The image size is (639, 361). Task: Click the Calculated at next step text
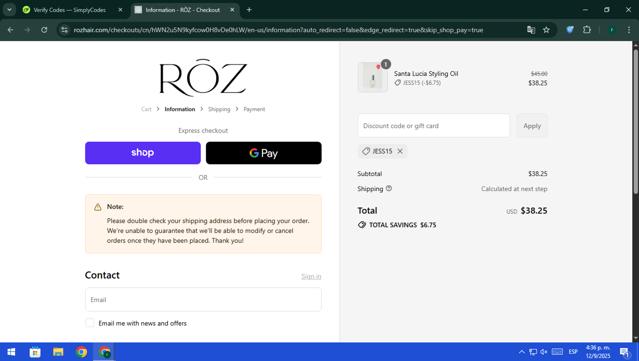[x=514, y=189]
